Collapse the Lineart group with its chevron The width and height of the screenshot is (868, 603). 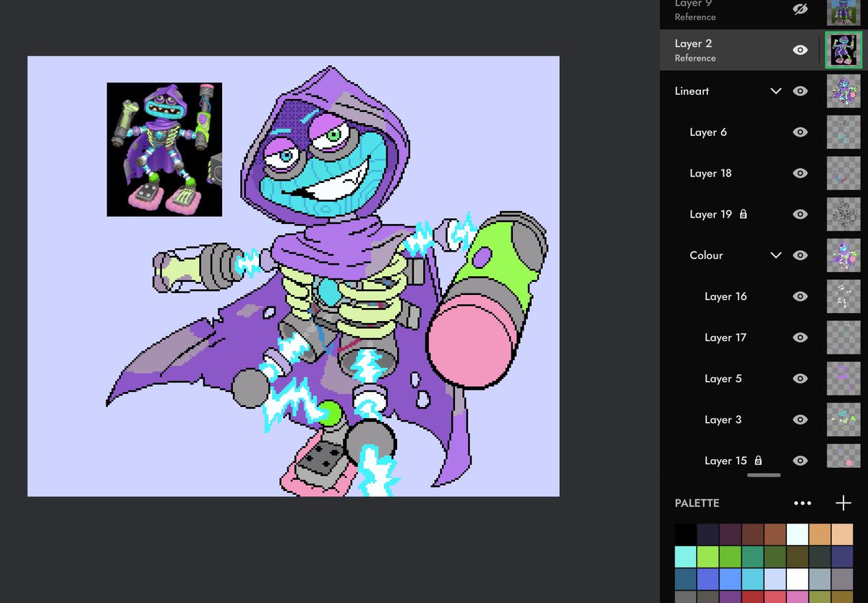(x=775, y=90)
